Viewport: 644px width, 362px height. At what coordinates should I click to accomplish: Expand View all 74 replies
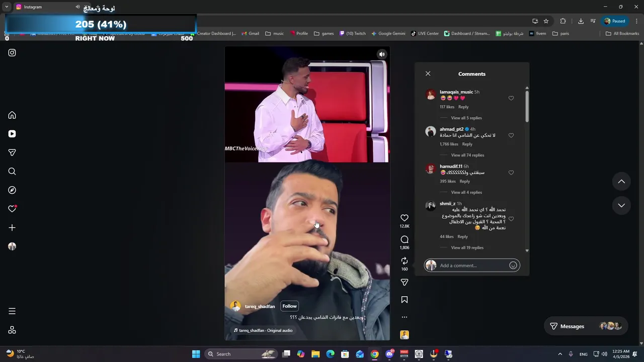point(467,155)
